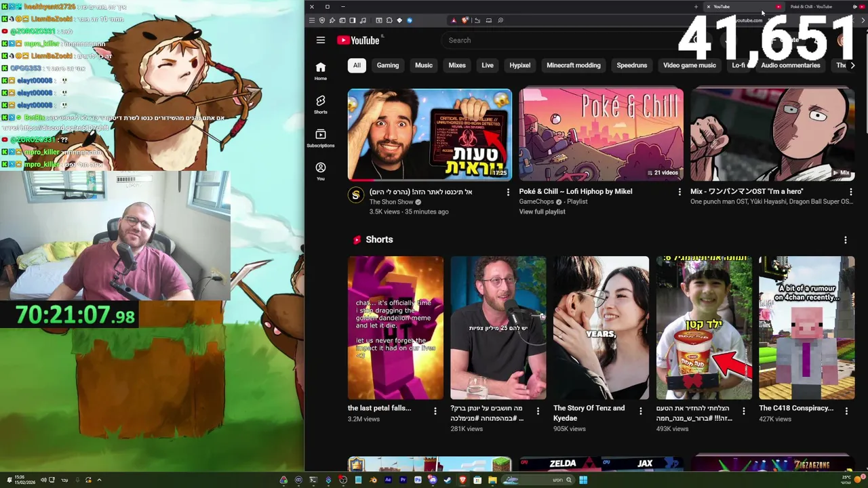
Task: Click the volume icon in system tray
Action: 43,480
